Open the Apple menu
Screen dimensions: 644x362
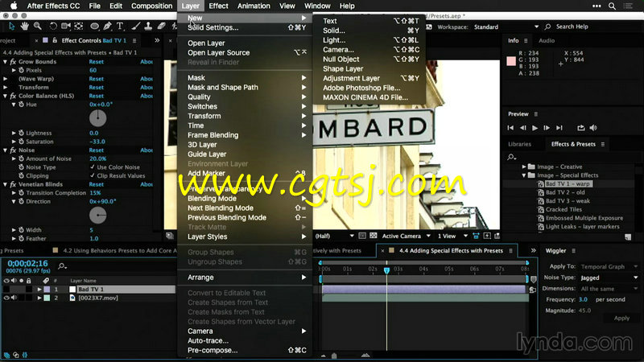pyautogui.click(x=14, y=6)
